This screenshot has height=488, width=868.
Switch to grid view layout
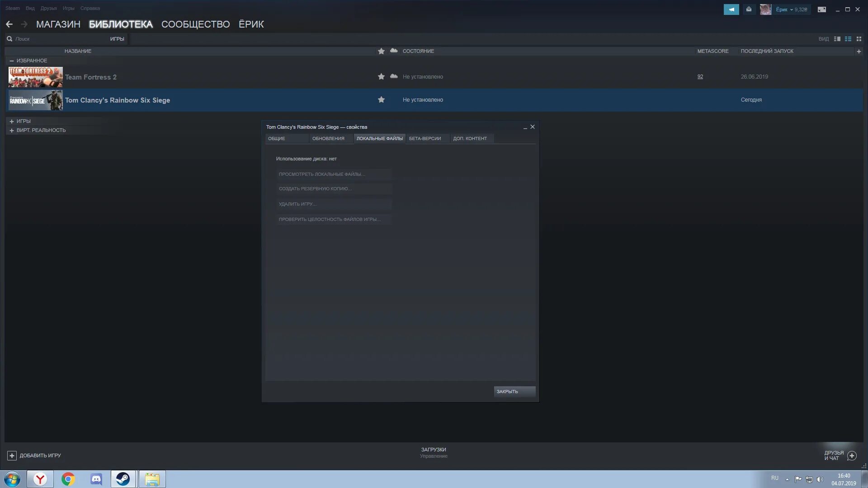[859, 39]
